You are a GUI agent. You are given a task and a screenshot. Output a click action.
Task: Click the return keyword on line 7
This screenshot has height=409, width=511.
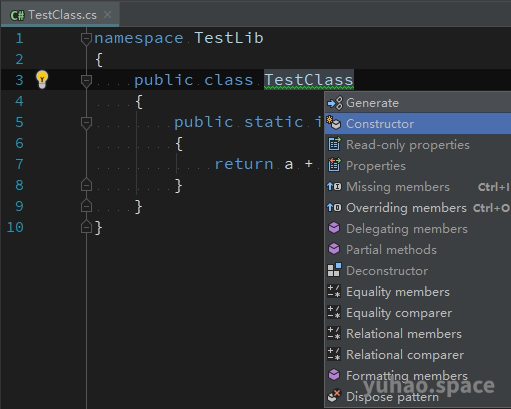pos(244,164)
